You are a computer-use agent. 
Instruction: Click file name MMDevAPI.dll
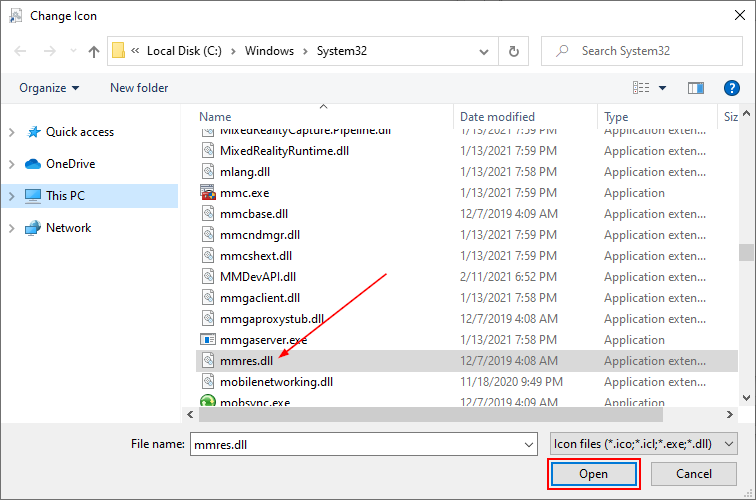click(x=258, y=277)
